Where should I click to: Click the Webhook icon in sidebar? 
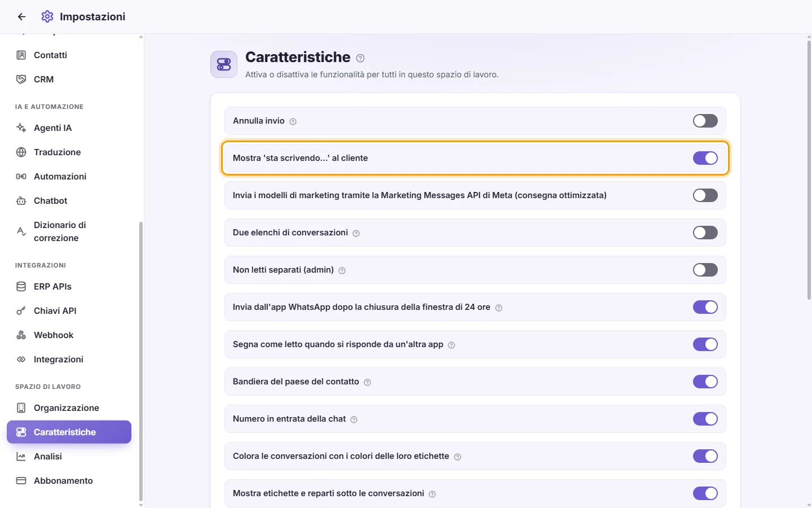tap(21, 335)
